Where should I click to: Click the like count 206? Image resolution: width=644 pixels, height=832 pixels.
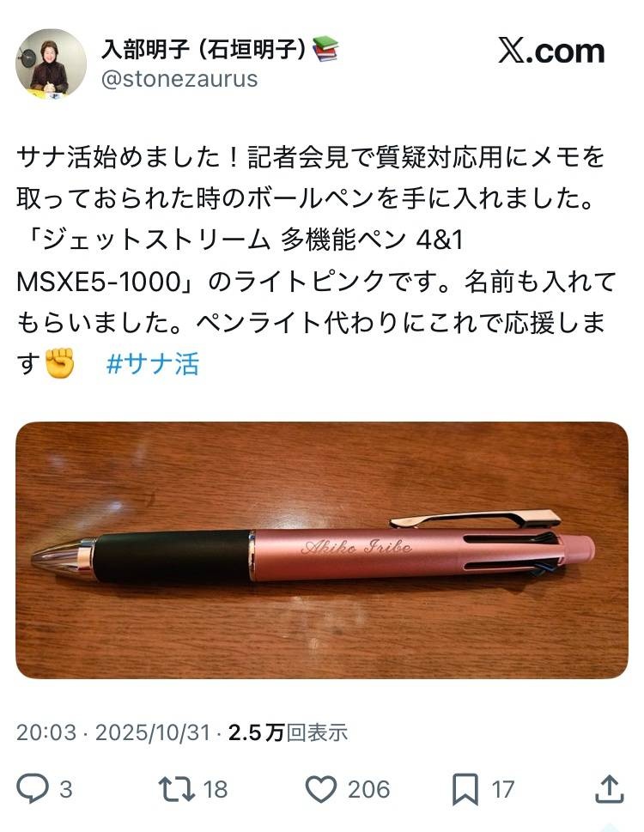click(368, 790)
